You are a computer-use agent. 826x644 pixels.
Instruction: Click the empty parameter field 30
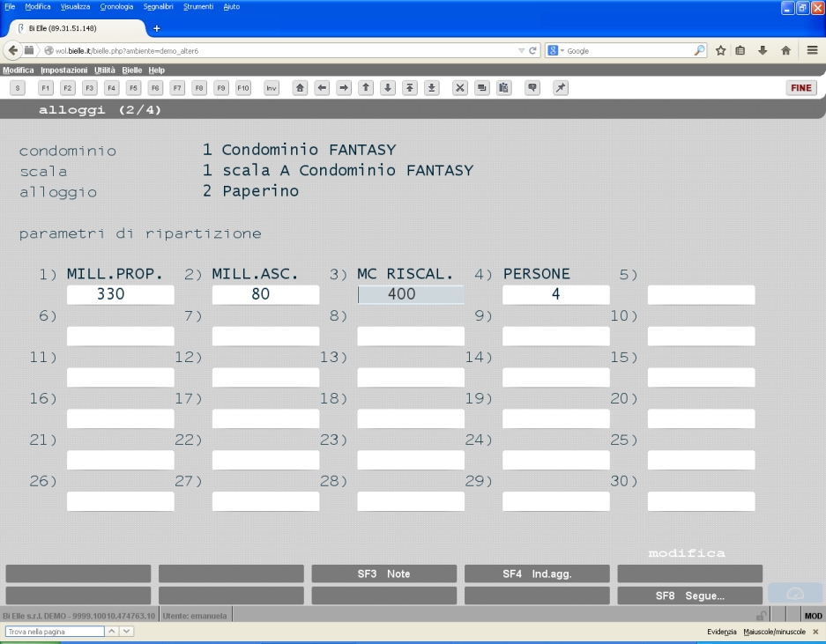701,501
